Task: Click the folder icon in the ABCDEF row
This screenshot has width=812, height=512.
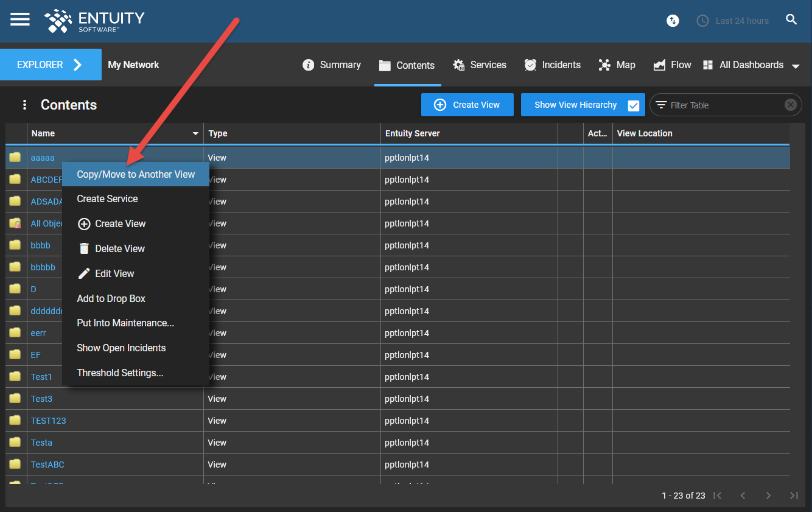Action: click(15, 180)
